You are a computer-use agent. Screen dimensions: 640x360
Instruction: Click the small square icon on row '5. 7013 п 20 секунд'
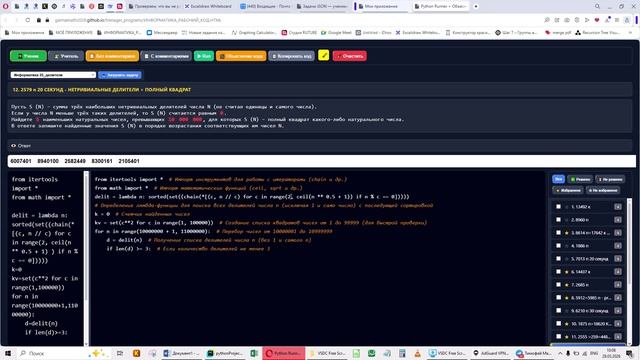(618, 258)
